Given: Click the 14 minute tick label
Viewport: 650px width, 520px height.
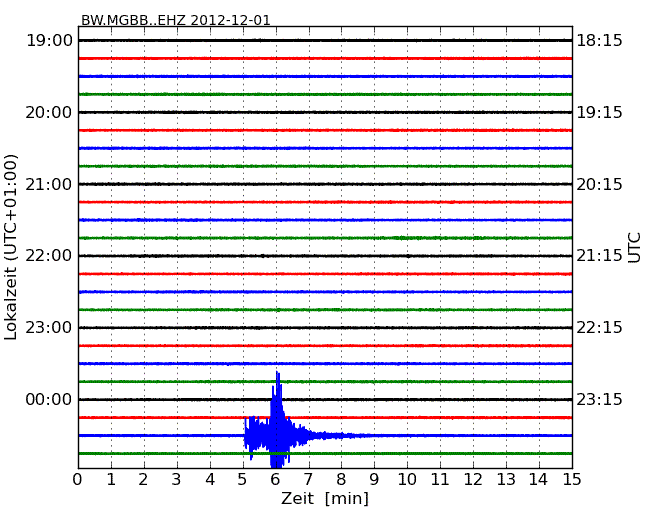Looking at the screenshot, I should click(x=538, y=479).
